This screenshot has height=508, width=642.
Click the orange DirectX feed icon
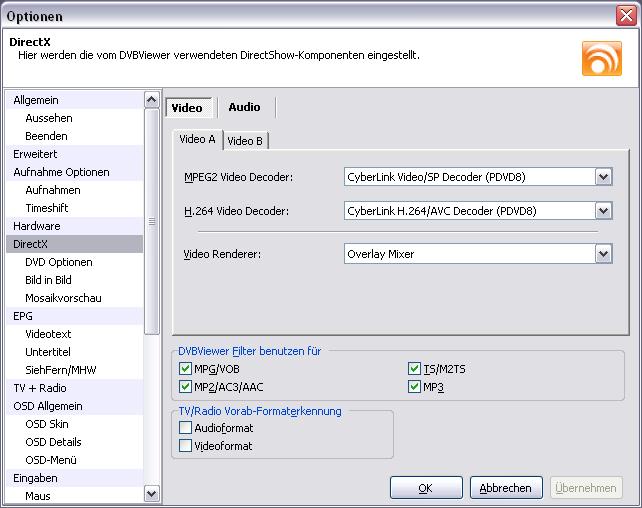(601, 59)
